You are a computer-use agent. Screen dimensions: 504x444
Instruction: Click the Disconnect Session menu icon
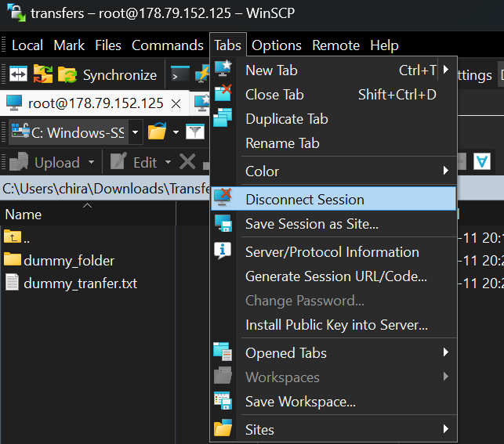223,199
